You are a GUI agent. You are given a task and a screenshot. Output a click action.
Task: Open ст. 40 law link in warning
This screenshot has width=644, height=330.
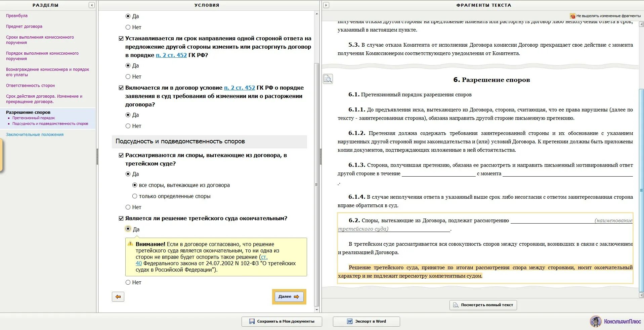(264, 257)
